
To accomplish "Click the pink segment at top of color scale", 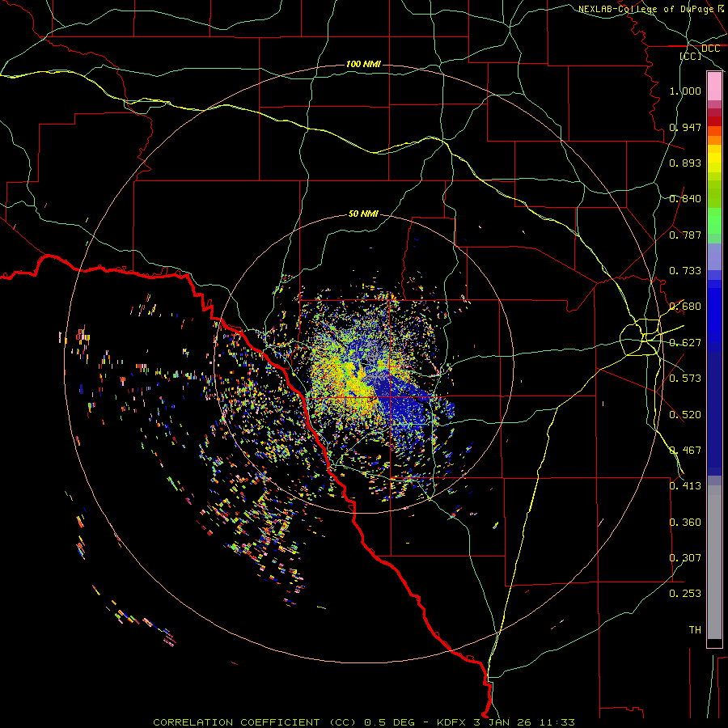I will [714, 87].
